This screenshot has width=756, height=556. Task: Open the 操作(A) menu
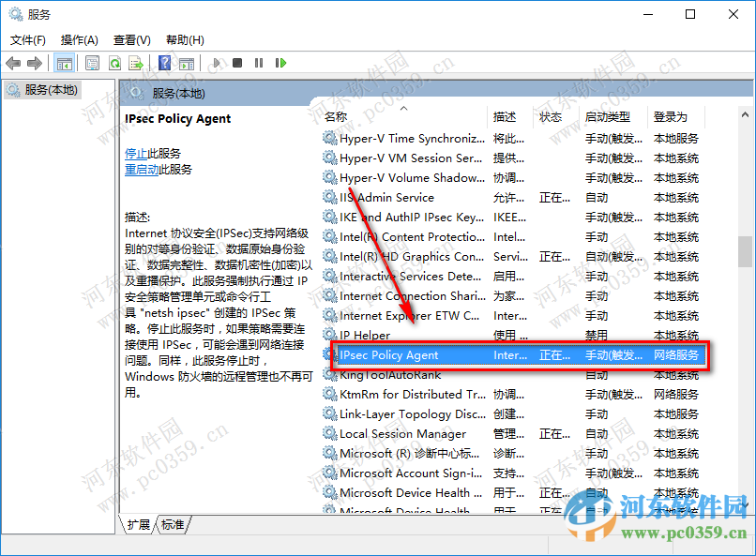(x=81, y=40)
